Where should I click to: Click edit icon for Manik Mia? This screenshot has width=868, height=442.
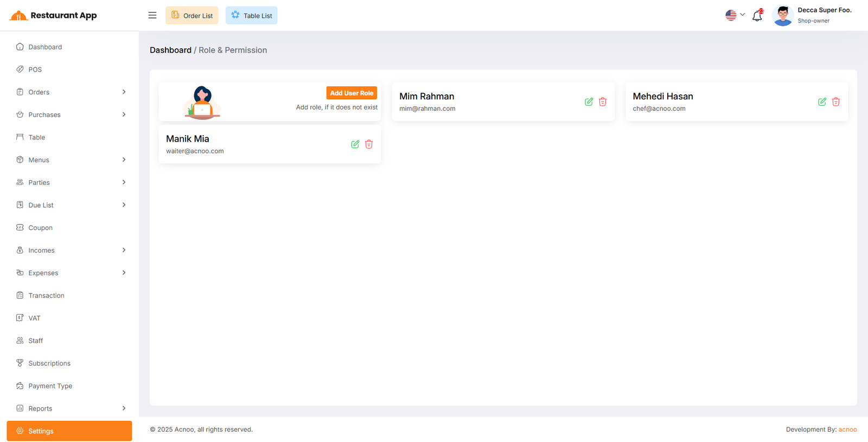coord(355,144)
